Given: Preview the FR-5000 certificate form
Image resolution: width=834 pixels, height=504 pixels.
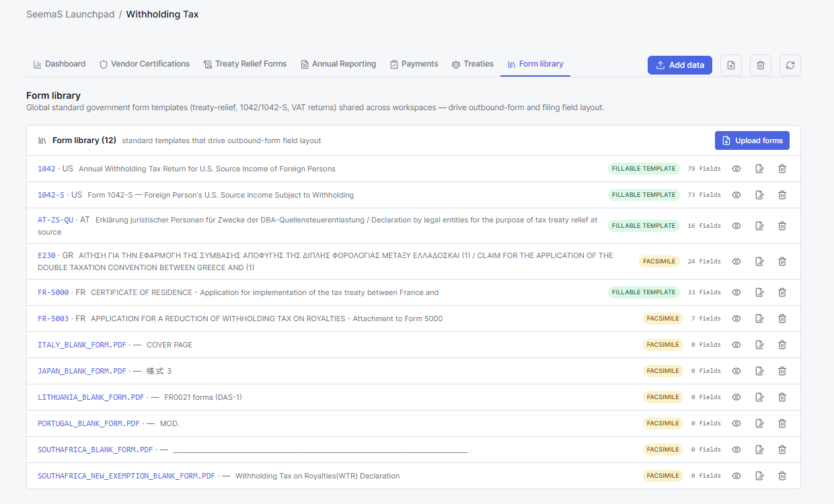Looking at the screenshot, I should [736, 292].
